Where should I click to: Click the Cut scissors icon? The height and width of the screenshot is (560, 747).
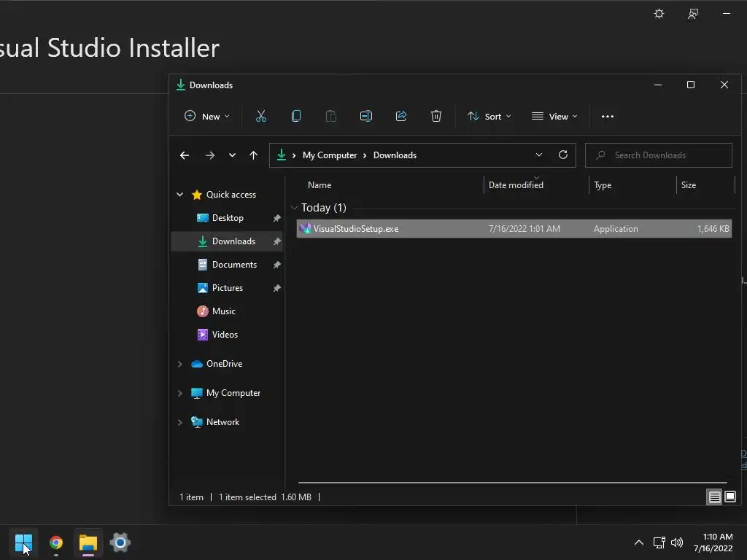(x=260, y=116)
